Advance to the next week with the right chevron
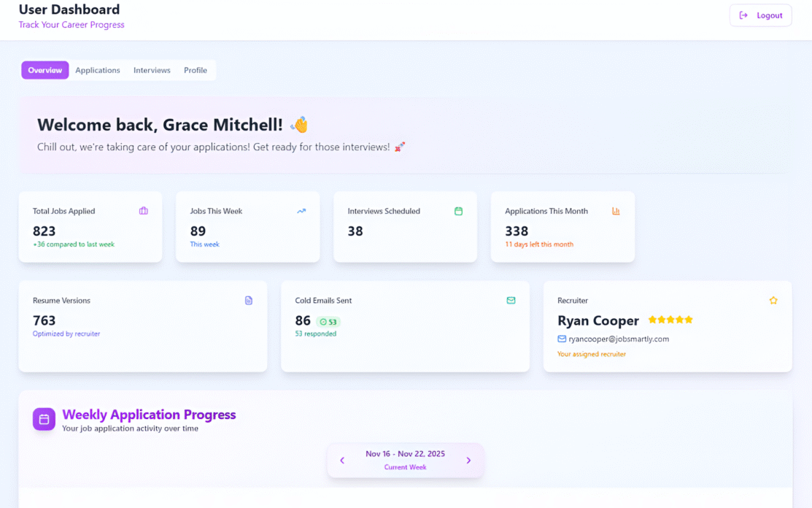 click(x=468, y=461)
